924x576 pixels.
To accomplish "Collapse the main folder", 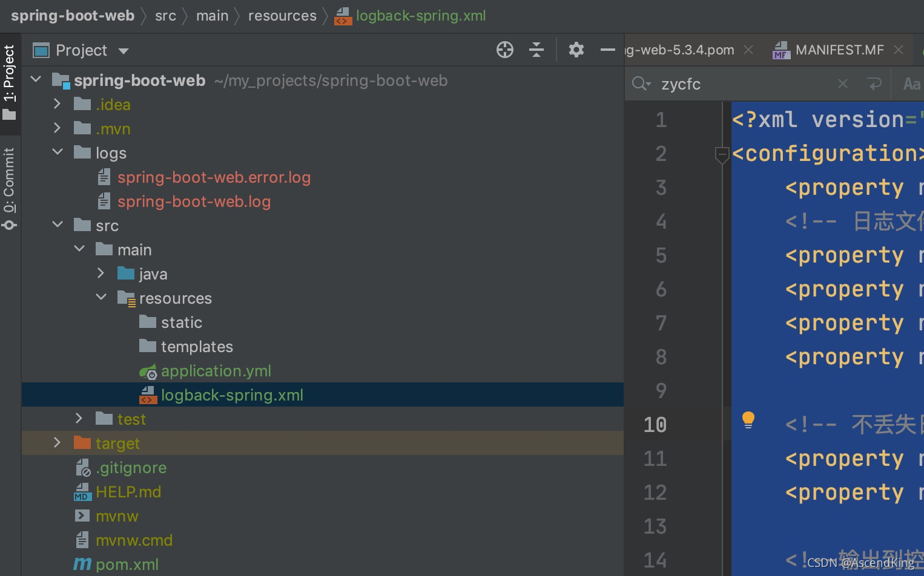I will (79, 249).
